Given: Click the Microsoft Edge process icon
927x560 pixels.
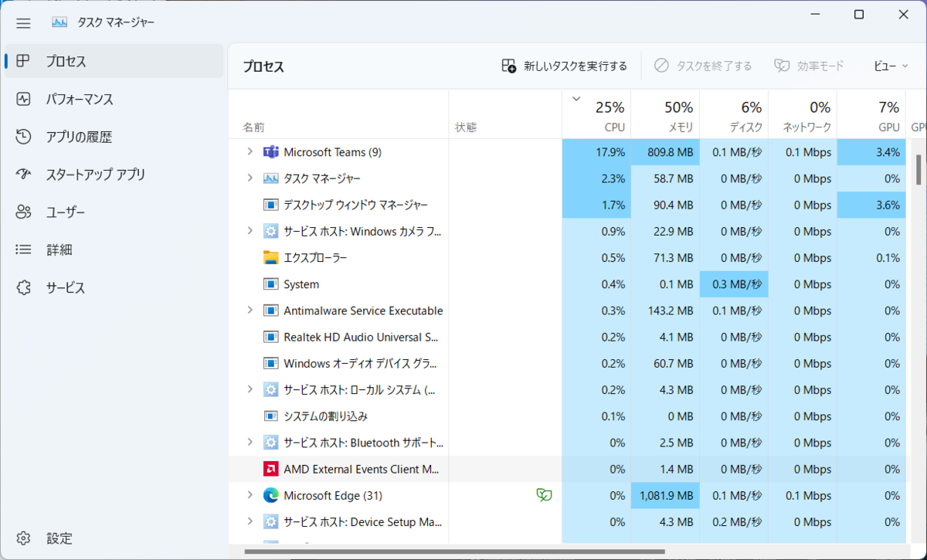Looking at the screenshot, I should [x=270, y=495].
